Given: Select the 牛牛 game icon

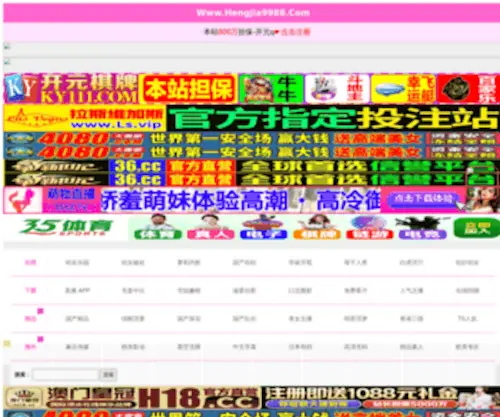Looking at the screenshot, I should [x=271, y=89].
